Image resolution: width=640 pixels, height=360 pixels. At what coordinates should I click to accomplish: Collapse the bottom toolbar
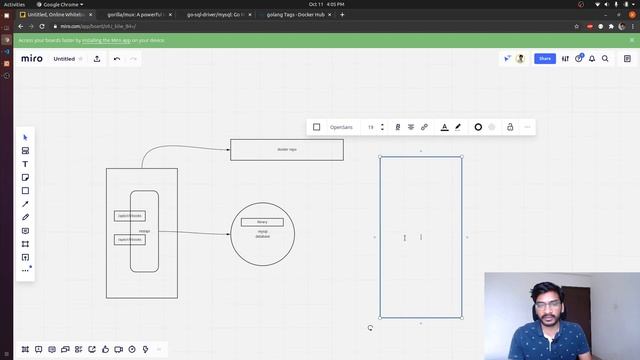(159, 349)
